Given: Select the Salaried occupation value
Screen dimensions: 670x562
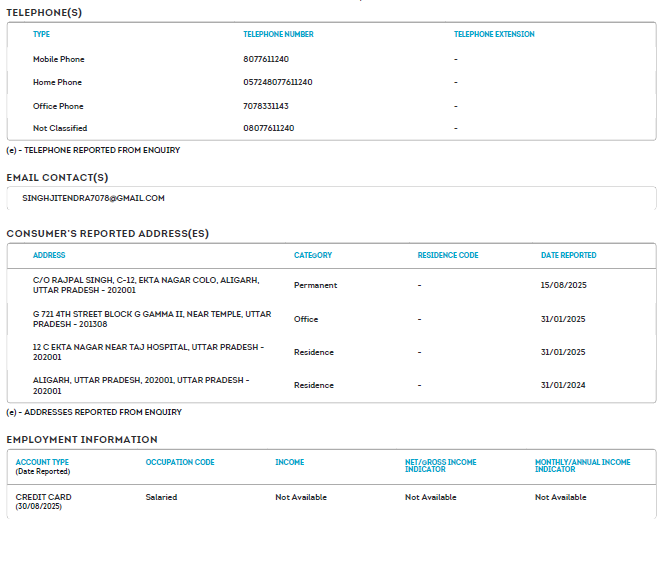Looking at the screenshot, I should click(161, 497).
